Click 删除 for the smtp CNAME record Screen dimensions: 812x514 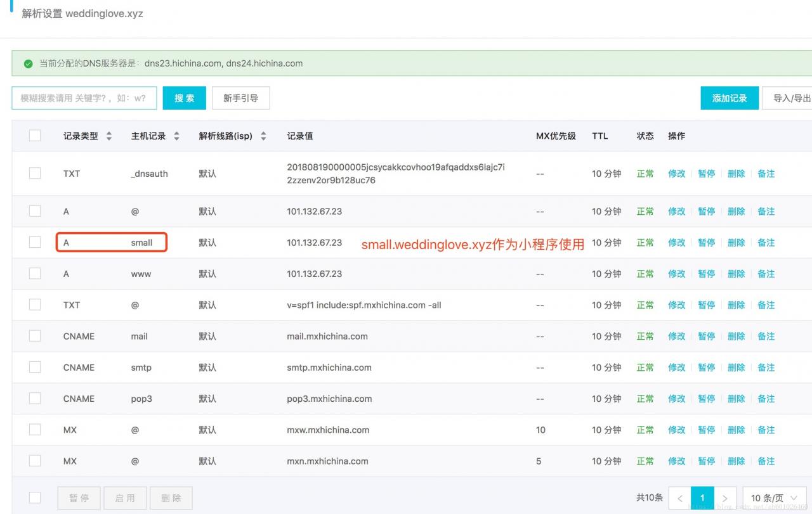click(x=737, y=368)
